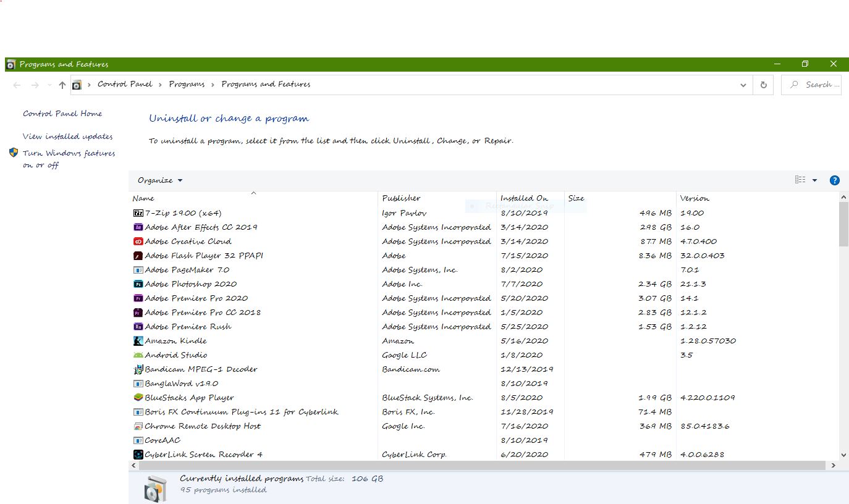Click the 7-Zip 19.00 program icon
Viewport: 849px width, 504px height.
138,213
